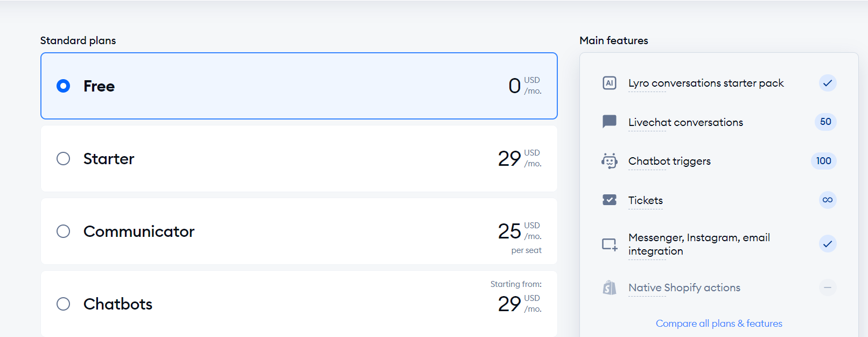Click the checkmark beside Lyro starter pack
This screenshot has height=337, width=868.
(828, 83)
